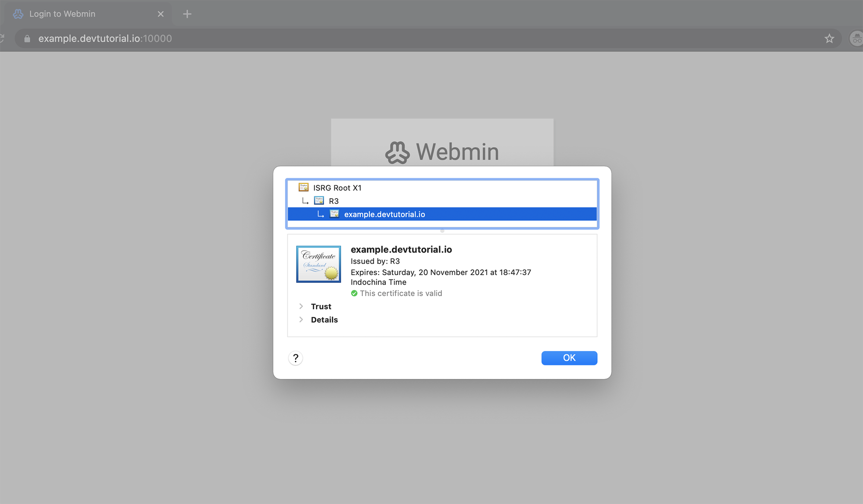Click the address bar URL field
This screenshot has width=863, height=504.
pos(427,38)
